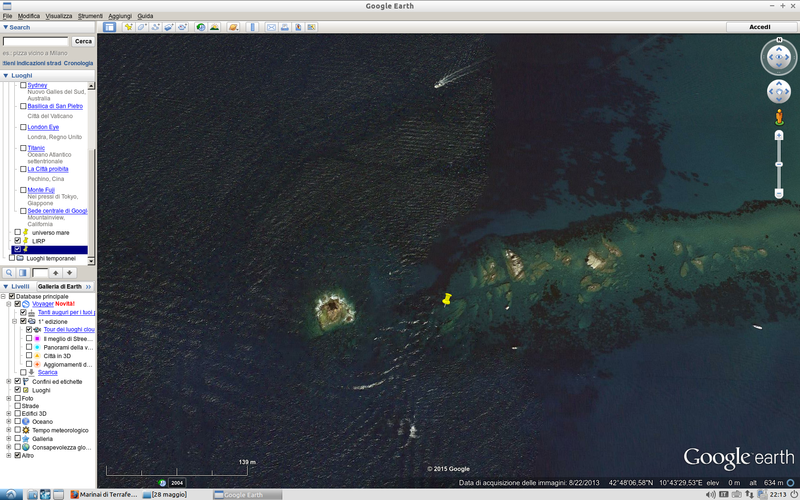The width and height of the screenshot is (800, 500).
Task: Enable the Edifici 3D layer checkbox
Action: (x=17, y=414)
